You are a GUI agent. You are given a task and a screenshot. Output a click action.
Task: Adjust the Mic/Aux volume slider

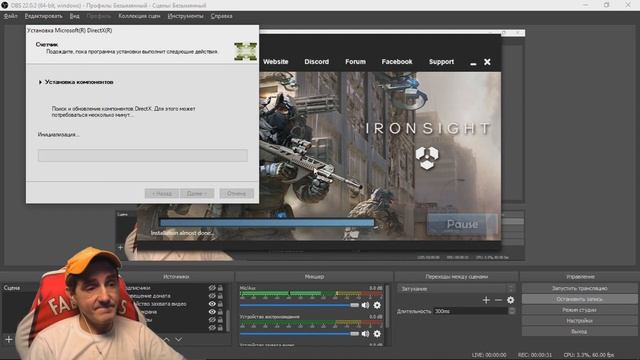pyautogui.click(x=299, y=305)
